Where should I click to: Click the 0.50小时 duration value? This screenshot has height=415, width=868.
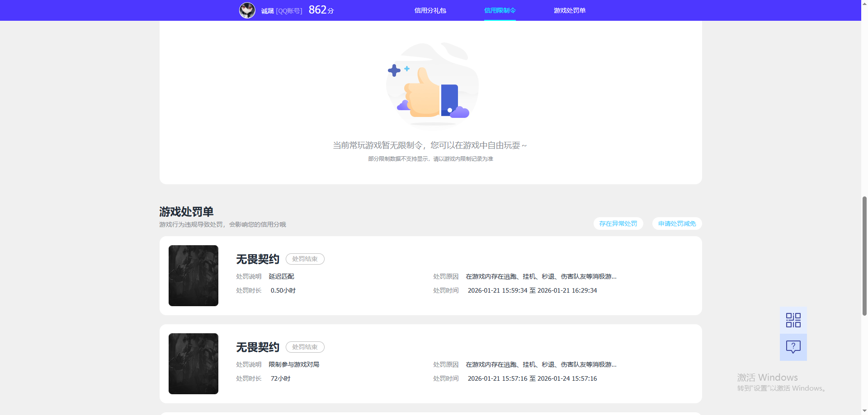point(283,290)
